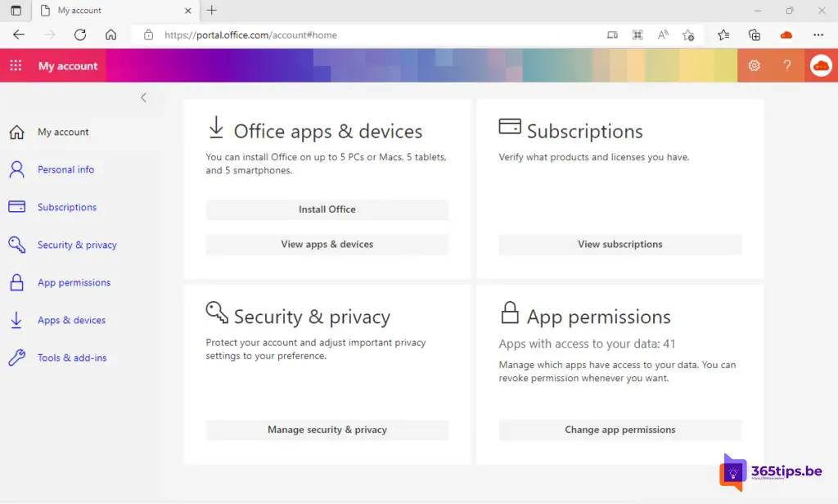Click the Personal info person icon
This screenshot has height=504, width=838.
[x=16, y=170]
